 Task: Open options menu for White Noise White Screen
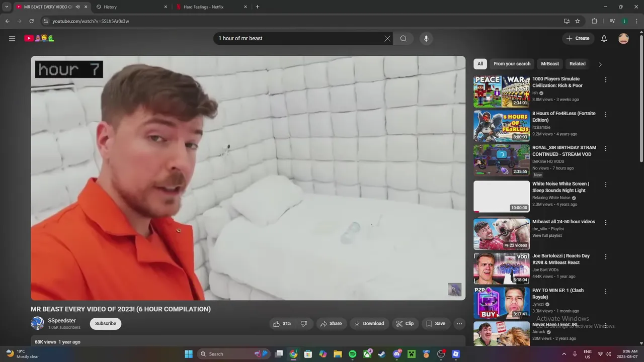coord(606,185)
